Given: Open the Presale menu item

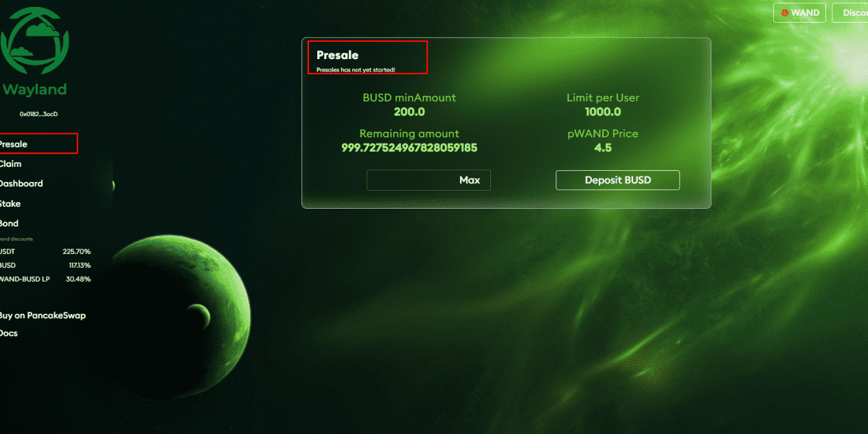Looking at the screenshot, I should coord(14,144).
